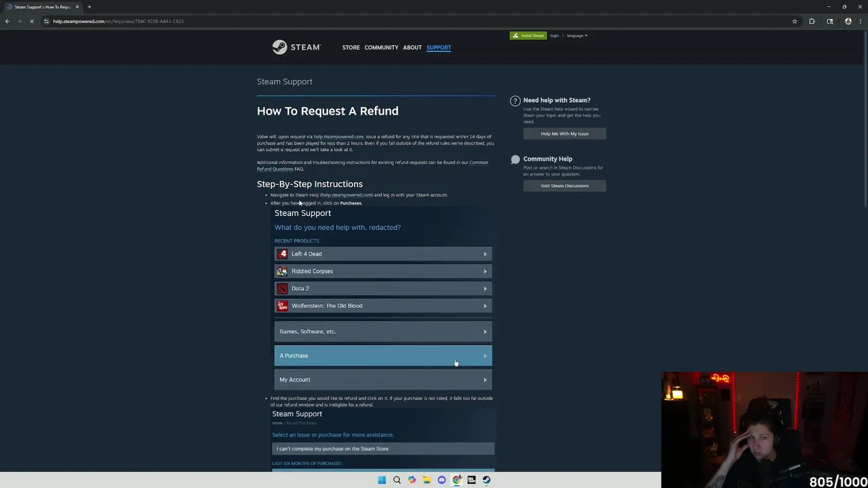Follow help.steampowered.com link in first paragraph
The width and height of the screenshot is (868, 488).
click(x=338, y=137)
